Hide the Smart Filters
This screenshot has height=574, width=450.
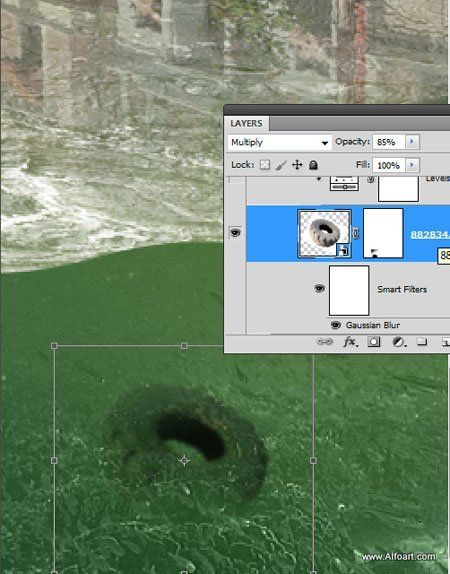[319, 288]
